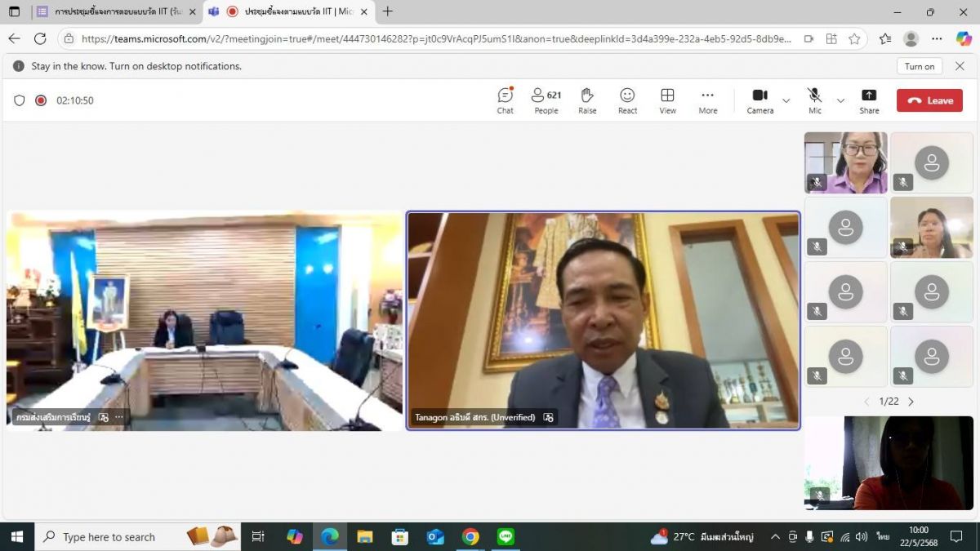This screenshot has width=980, height=551.
Task: Expand the Camera options dropdown arrow
Action: click(x=786, y=100)
